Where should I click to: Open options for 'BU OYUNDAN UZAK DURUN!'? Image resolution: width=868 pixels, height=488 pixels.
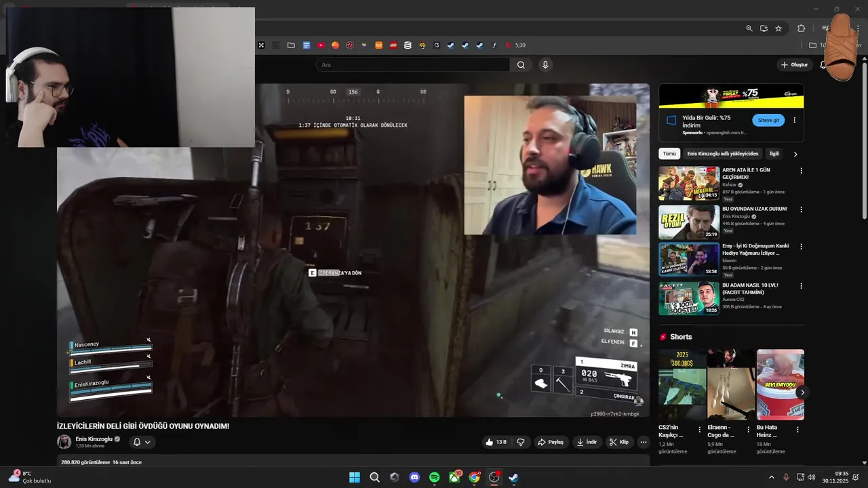point(801,209)
